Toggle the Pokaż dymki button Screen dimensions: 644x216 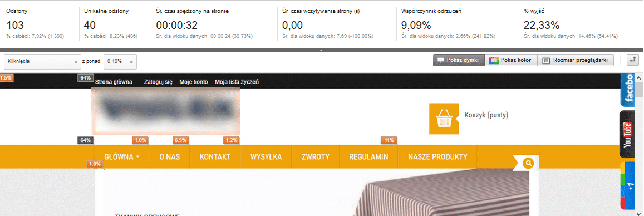coord(459,60)
